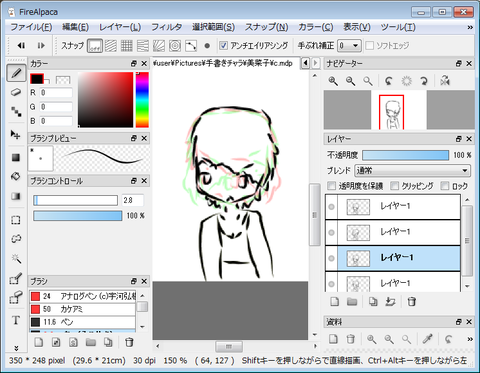
Task: Open the View menu
Action: (x=357, y=27)
